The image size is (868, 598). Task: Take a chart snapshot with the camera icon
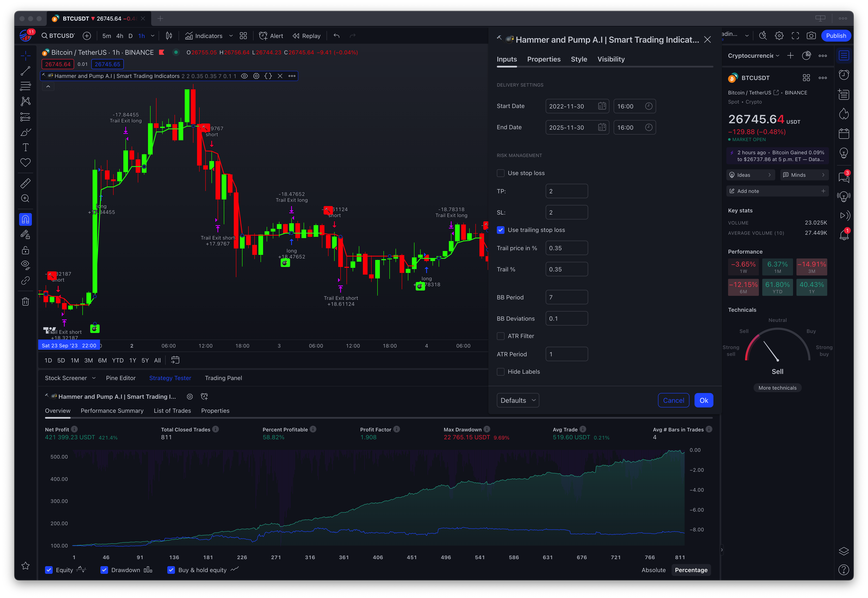pyautogui.click(x=811, y=36)
